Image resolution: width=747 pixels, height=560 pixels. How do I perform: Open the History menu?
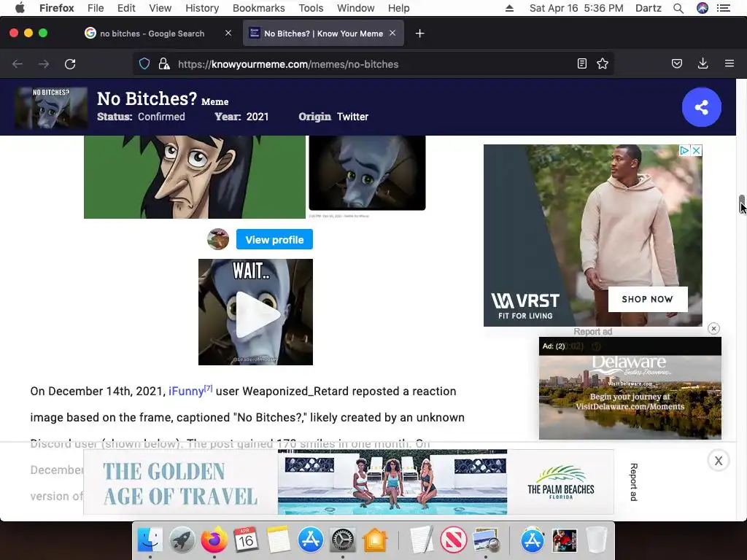tap(202, 8)
